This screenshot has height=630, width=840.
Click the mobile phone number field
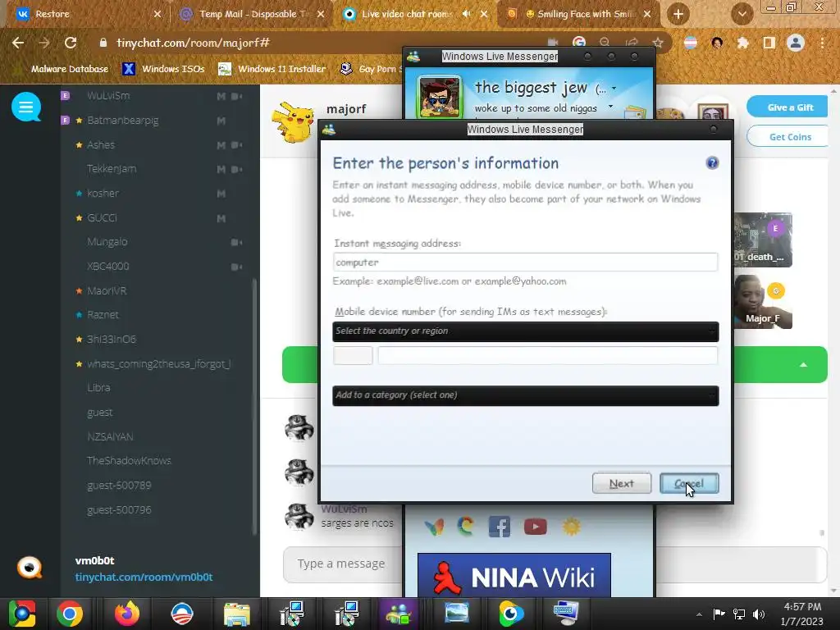547,355
